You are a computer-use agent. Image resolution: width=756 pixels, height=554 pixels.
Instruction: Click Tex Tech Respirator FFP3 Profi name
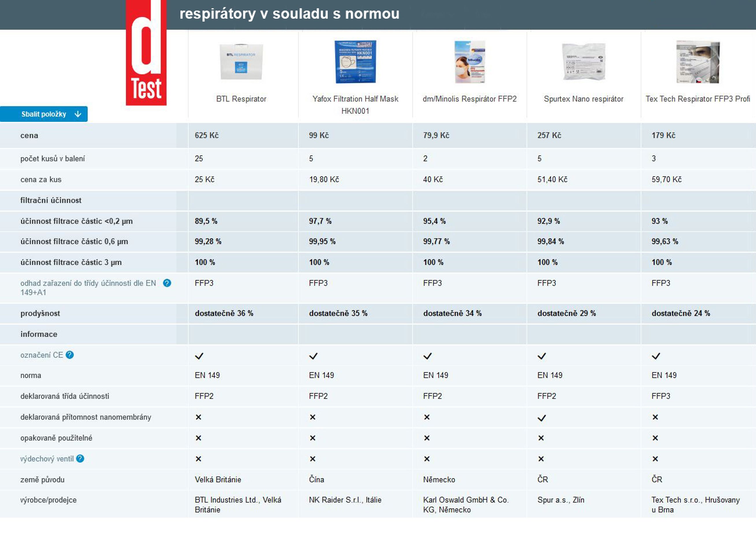(698, 99)
